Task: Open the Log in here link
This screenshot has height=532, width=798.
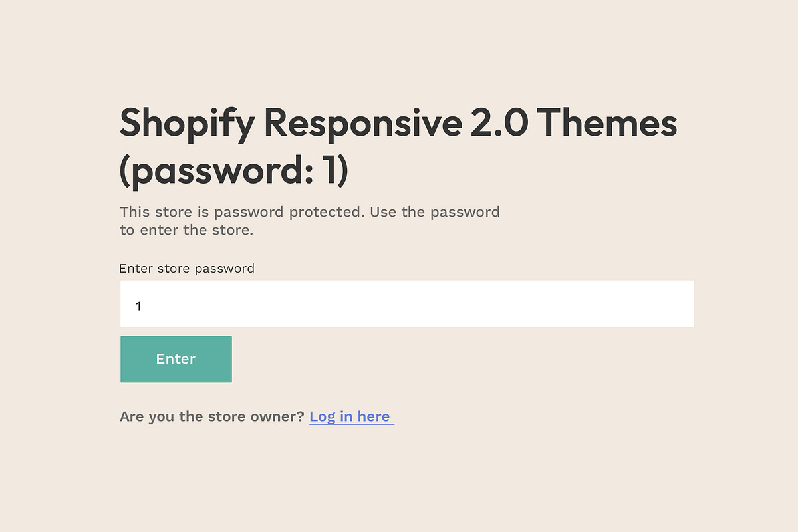Action: point(350,417)
